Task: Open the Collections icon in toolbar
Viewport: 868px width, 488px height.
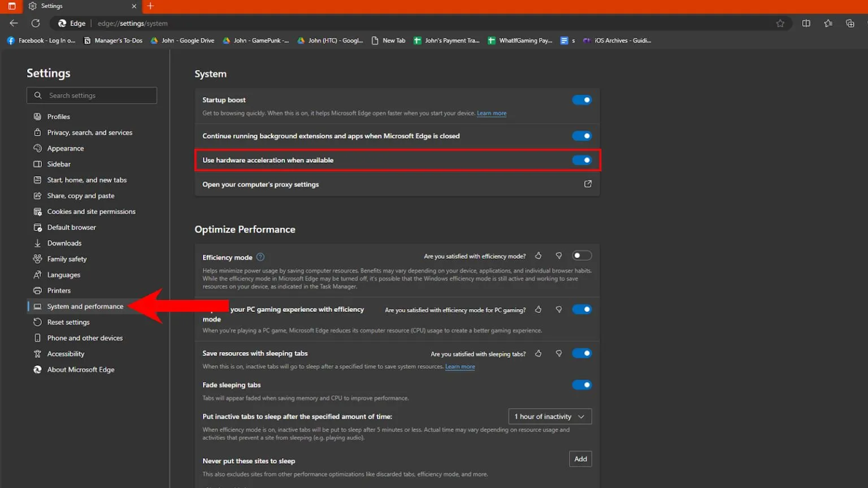Action: pos(849,23)
